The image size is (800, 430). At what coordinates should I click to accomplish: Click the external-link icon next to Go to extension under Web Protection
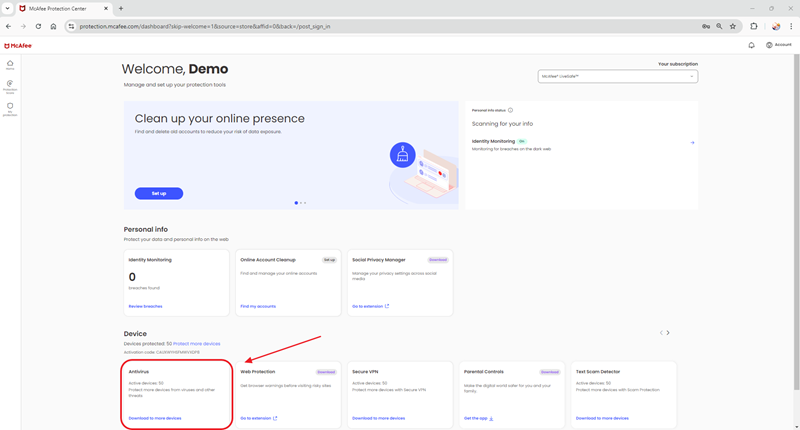click(275, 418)
